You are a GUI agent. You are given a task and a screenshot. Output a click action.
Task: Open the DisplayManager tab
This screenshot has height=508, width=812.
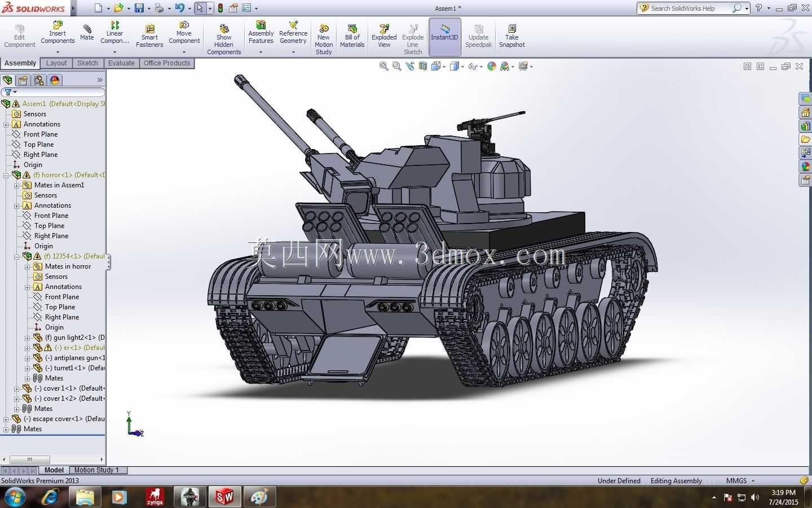[55, 80]
